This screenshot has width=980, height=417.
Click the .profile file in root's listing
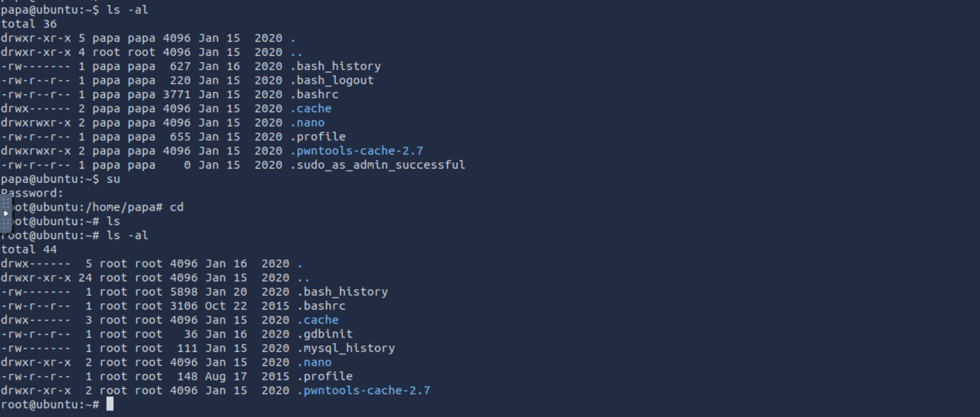tap(325, 376)
